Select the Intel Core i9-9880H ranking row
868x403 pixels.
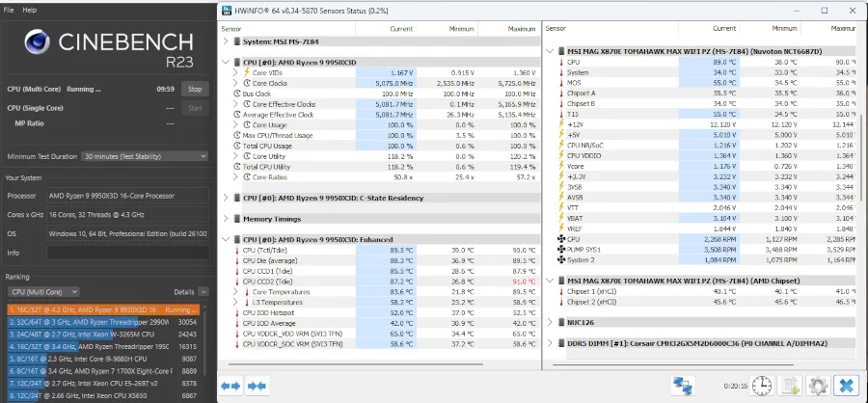[x=103, y=359]
